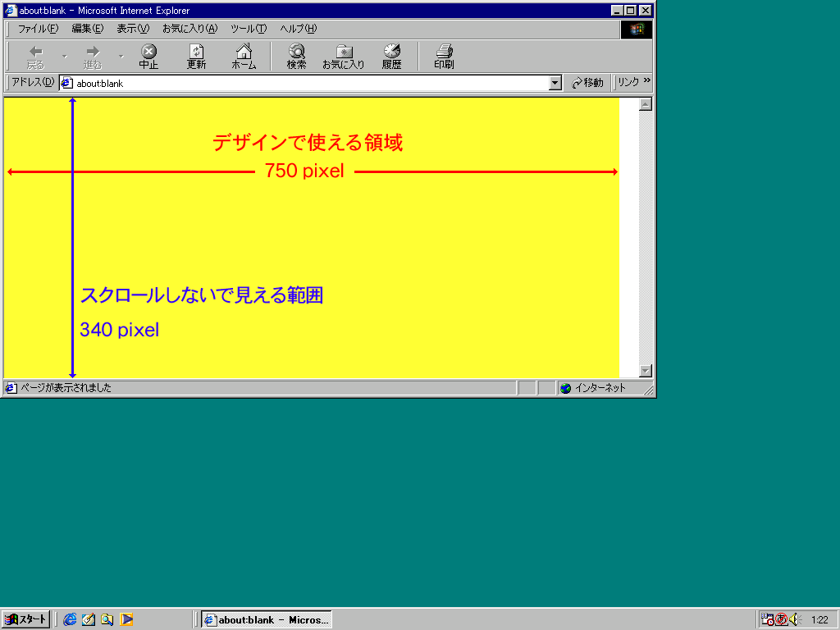840x630 pixels.
Task: Click the about:blank taskbar button
Action: (x=267, y=620)
